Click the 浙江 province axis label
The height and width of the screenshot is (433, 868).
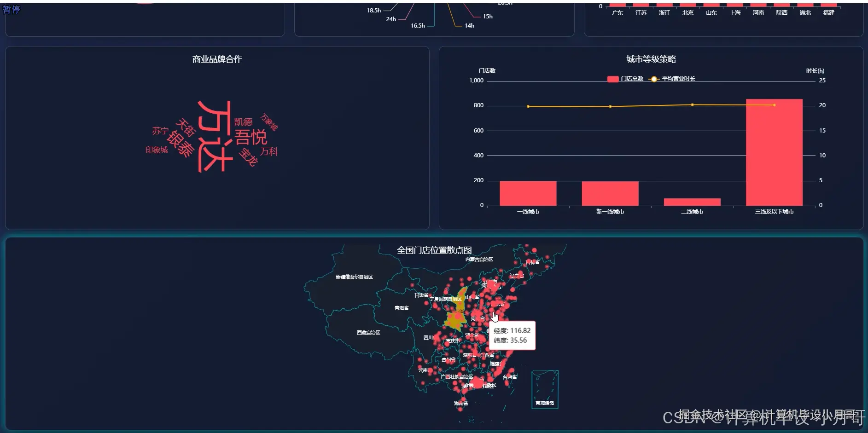(x=664, y=13)
